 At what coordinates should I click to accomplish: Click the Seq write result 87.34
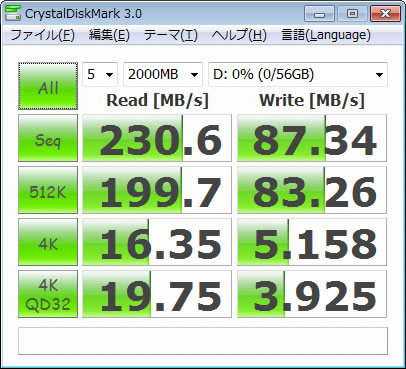tap(312, 138)
